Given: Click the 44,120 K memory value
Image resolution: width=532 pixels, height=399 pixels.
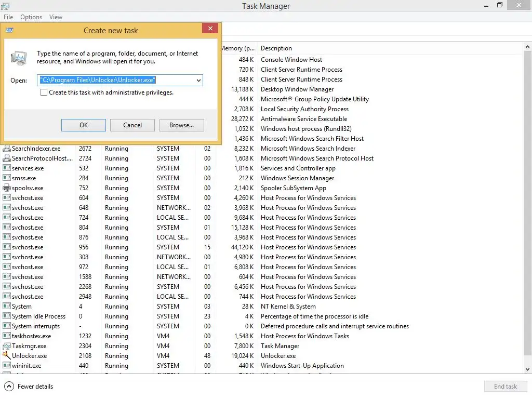Looking at the screenshot, I should (242, 247).
